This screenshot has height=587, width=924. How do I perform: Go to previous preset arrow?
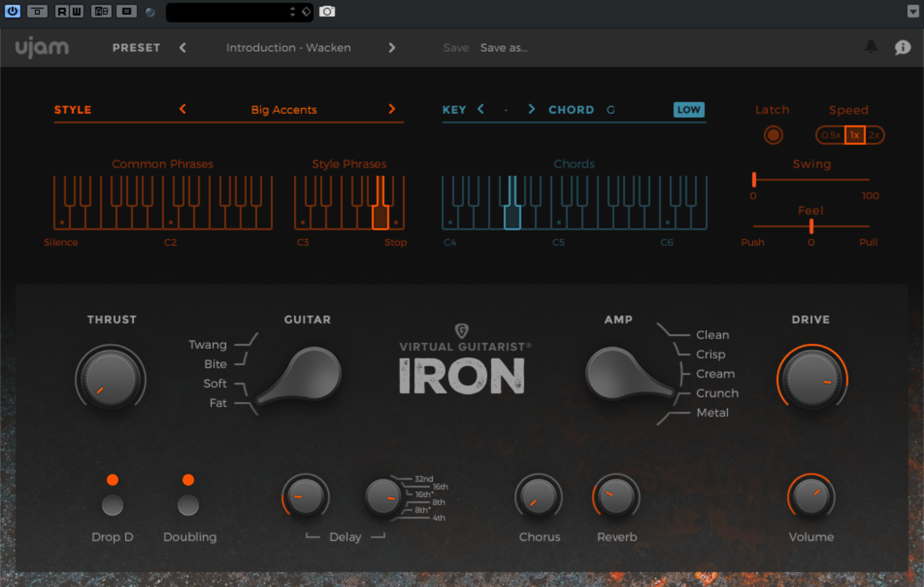coord(182,47)
